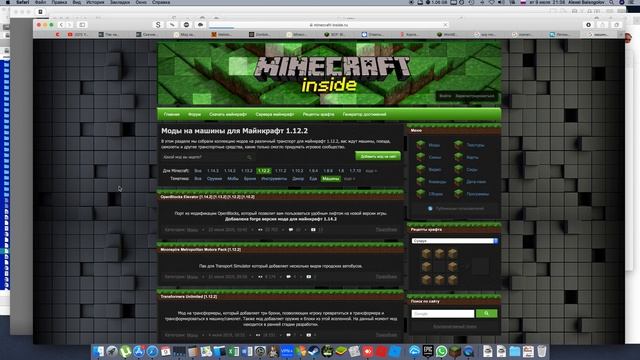
Task: Open the Trash in the Dock
Action: click(x=542, y=351)
